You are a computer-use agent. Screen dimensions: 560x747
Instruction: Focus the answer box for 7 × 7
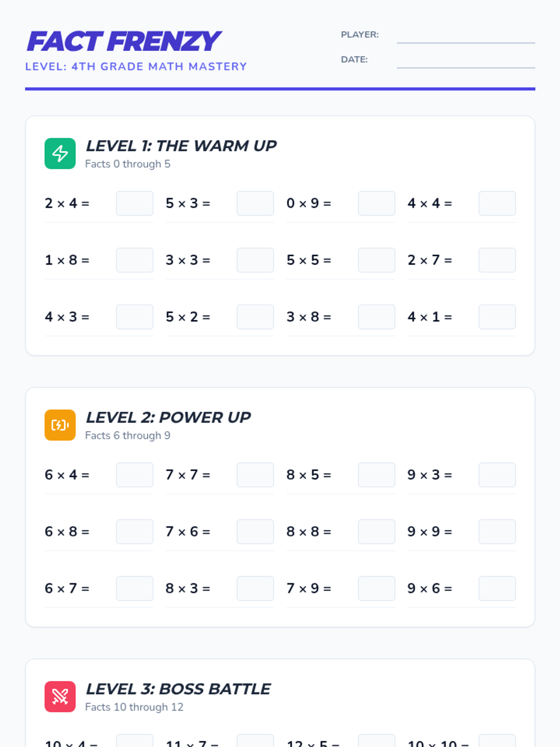point(255,475)
